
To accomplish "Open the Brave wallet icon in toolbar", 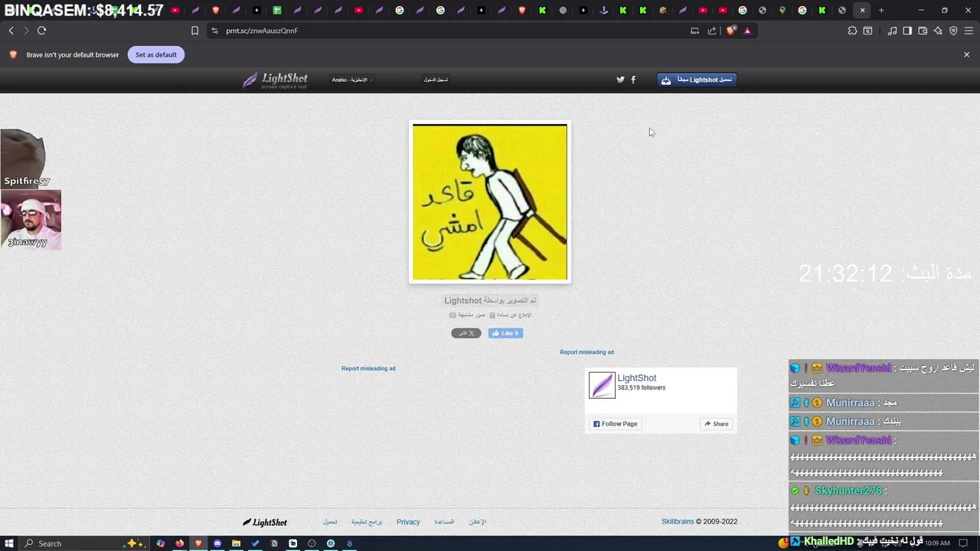I will tap(923, 31).
